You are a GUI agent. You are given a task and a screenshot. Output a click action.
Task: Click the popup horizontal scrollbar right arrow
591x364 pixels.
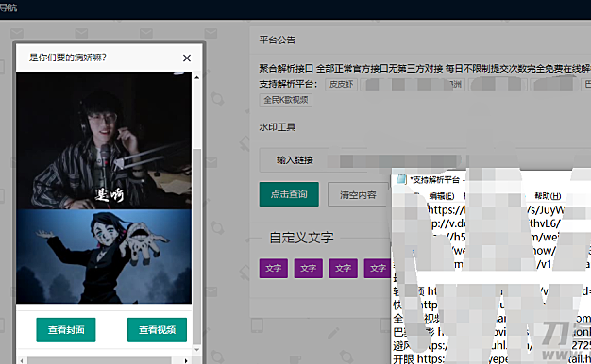click(x=186, y=360)
